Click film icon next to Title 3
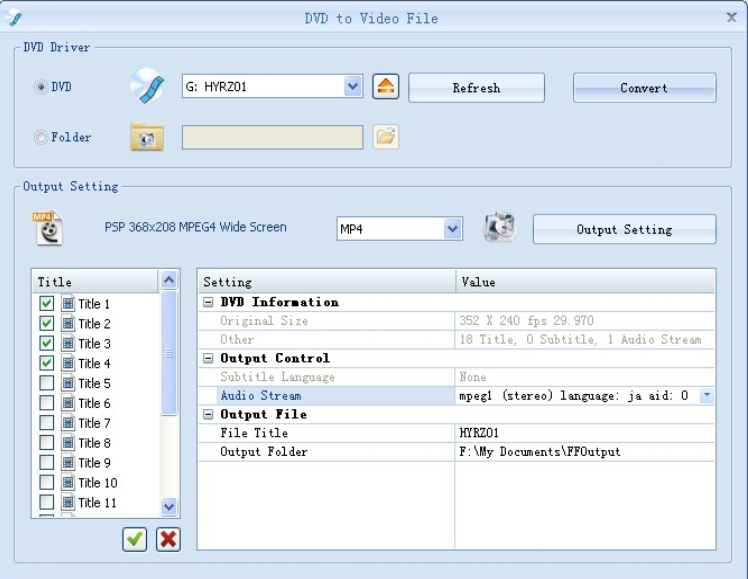This screenshot has width=748, height=579. coord(68,343)
